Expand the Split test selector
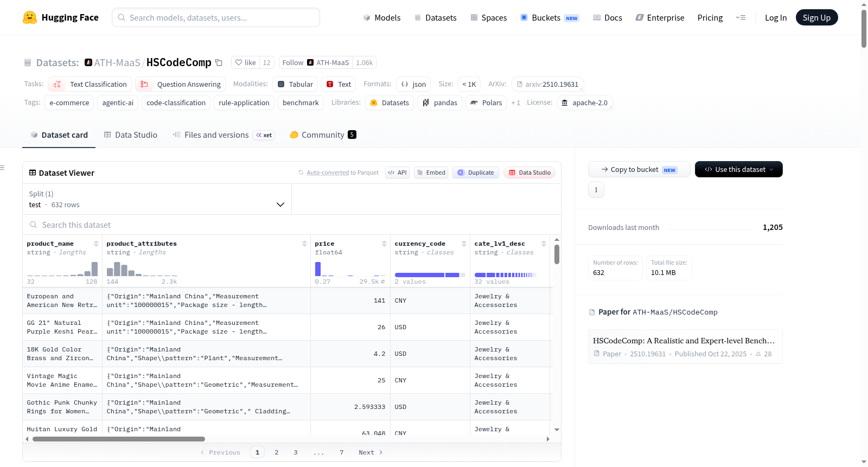The height and width of the screenshot is (467, 868). click(x=157, y=199)
